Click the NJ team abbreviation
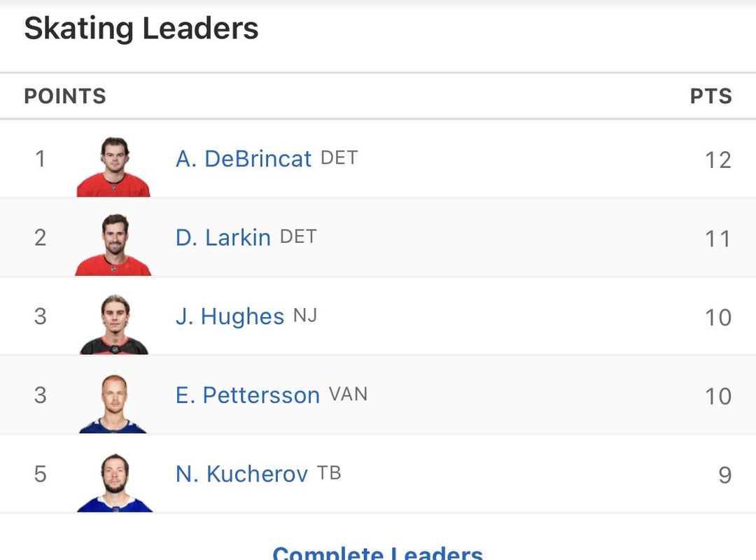The width and height of the screenshot is (756, 560). click(x=305, y=316)
